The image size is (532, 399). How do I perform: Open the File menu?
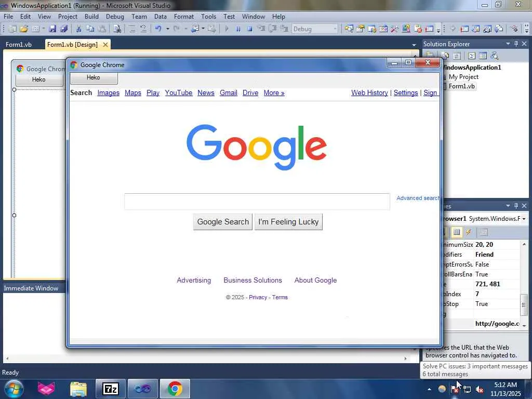[x=8, y=16]
